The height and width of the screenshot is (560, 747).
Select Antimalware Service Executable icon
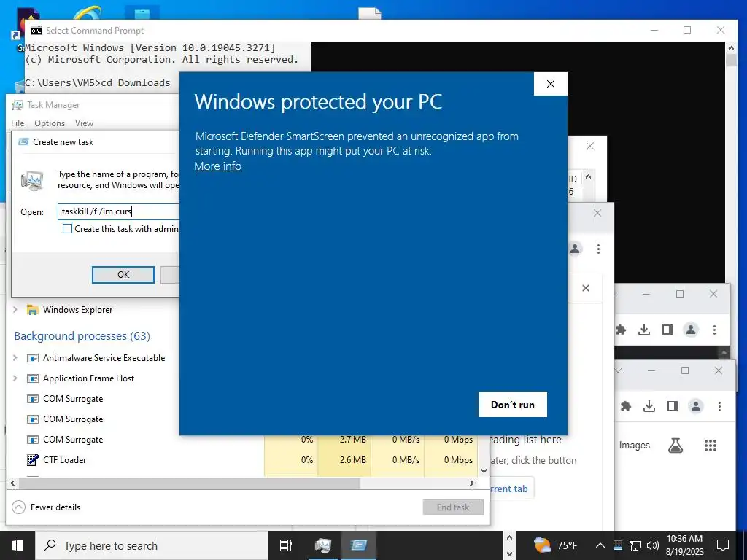coord(32,358)
